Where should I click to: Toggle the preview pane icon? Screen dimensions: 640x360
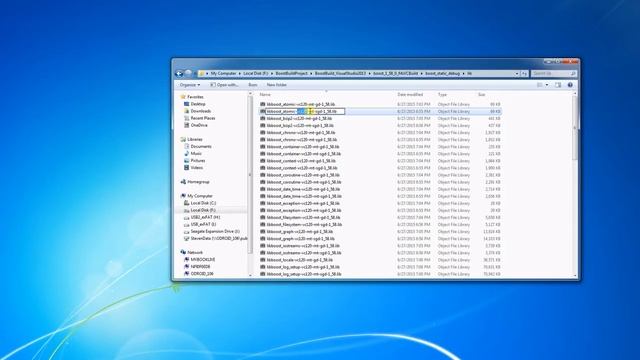coord(558,85)
